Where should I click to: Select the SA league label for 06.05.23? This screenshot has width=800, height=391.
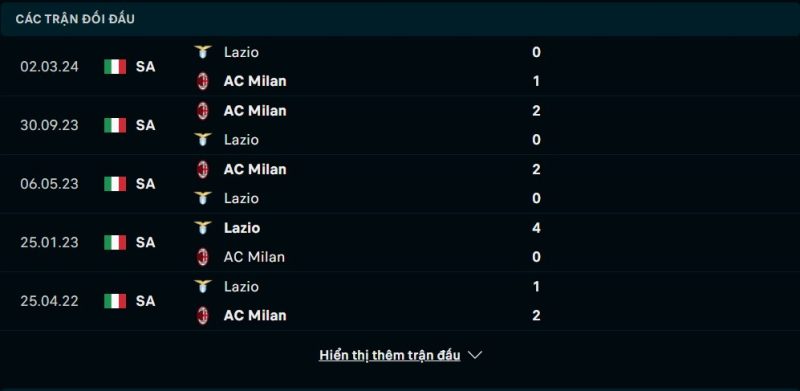click(x=145, y=184)
